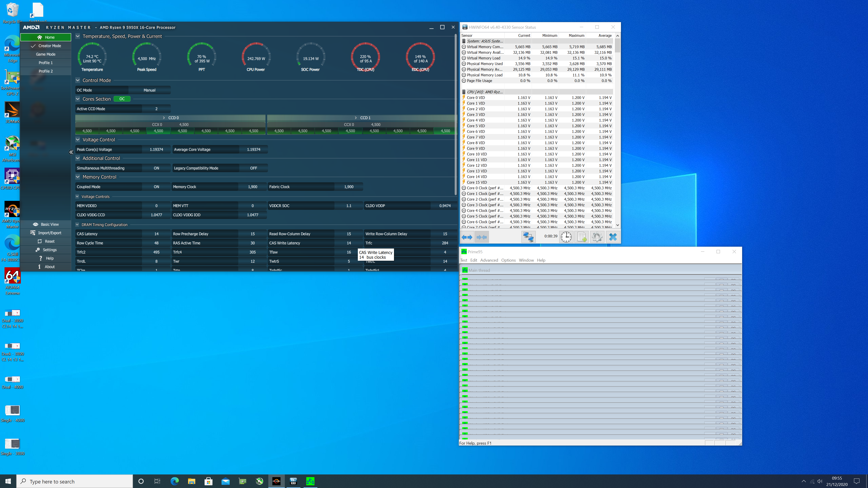This screenshot has height=488, width=868.
Task: Toggle Coupled Mode ON value
Action: [x=156, y=187]
